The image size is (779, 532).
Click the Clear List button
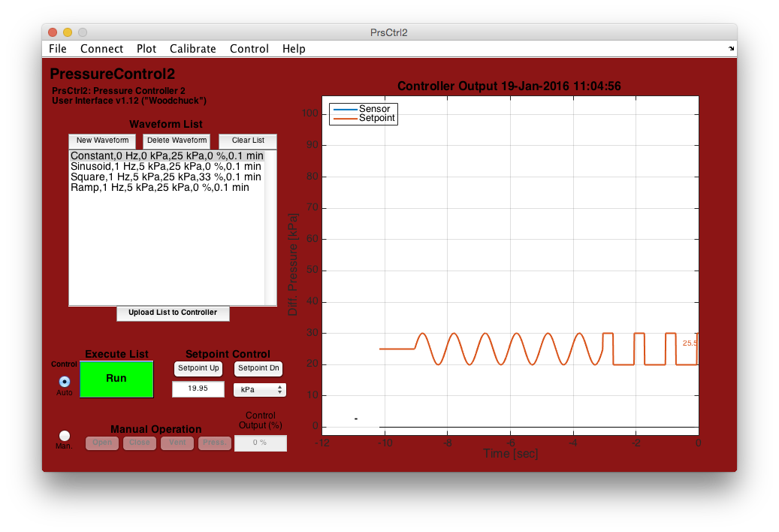[x=248, y=141]
